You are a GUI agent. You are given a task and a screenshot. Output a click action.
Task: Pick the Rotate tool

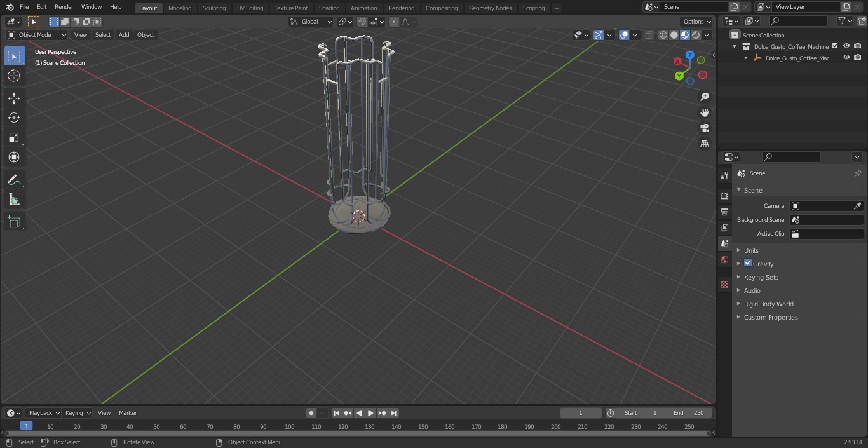tap(14, 118)
